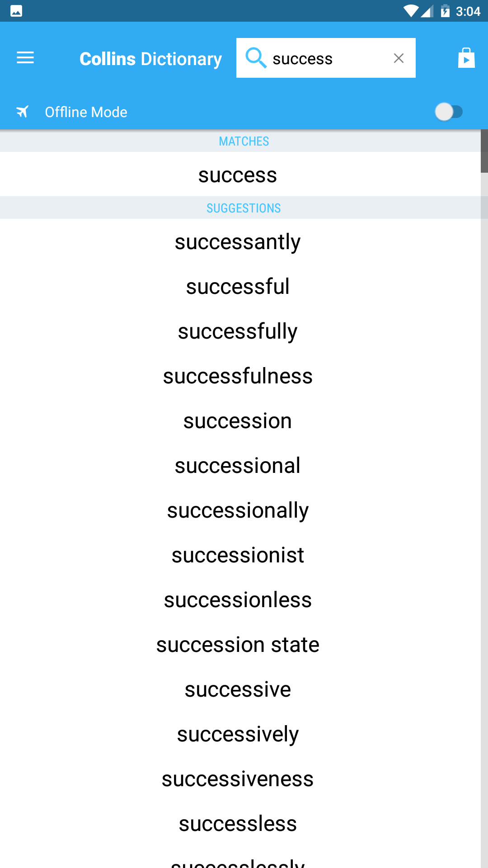The width and height of the screenshot is (488, 868).
Task: Select the suggestion "successantly"
Action: (238, 242)
